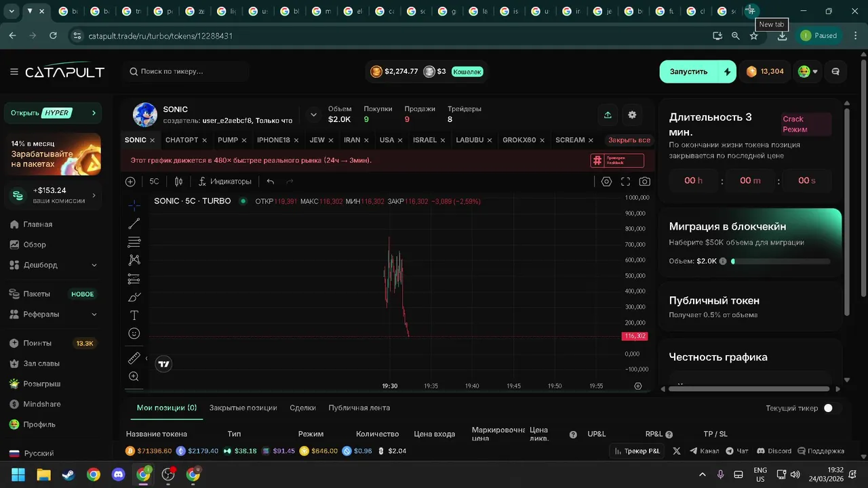Toggle the Текущий тикер switch
The image size is (868, 488).
tap(832, 408)
